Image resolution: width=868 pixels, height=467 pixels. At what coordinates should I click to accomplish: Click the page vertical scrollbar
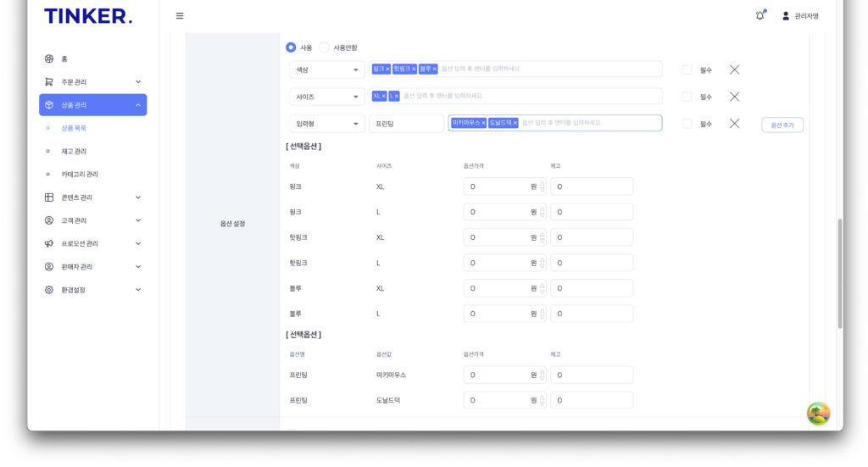(x=840, y=273)
